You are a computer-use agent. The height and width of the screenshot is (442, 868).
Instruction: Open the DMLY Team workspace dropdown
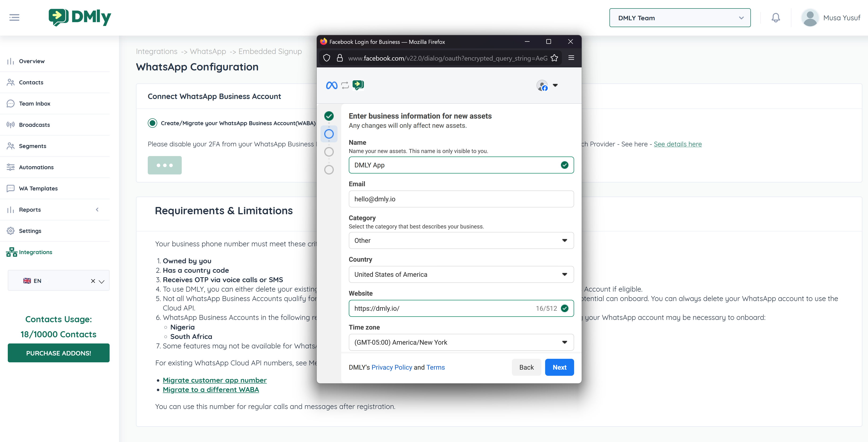point(680,18)
